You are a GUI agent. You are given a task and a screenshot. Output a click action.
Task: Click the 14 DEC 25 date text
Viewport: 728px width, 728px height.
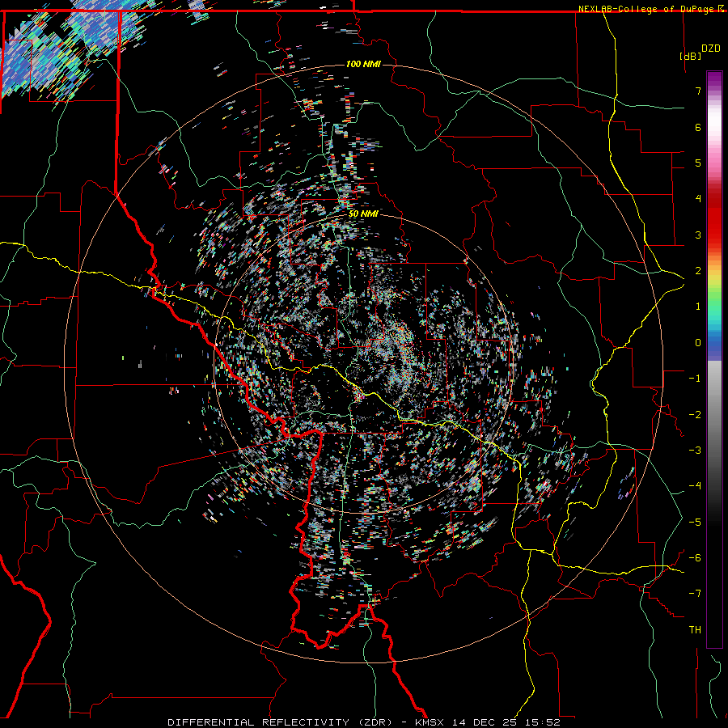[485, 722]
